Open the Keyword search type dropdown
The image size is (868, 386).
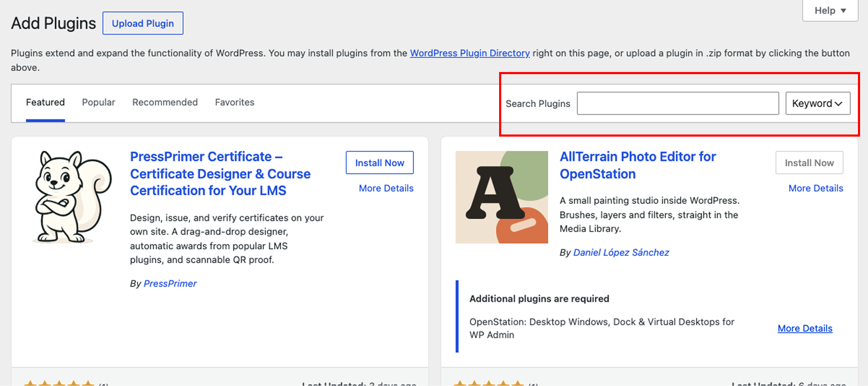(818, 103)
